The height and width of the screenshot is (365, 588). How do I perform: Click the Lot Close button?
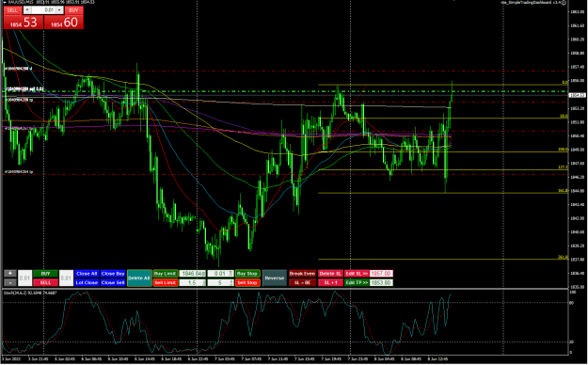[x=87, y=282]
